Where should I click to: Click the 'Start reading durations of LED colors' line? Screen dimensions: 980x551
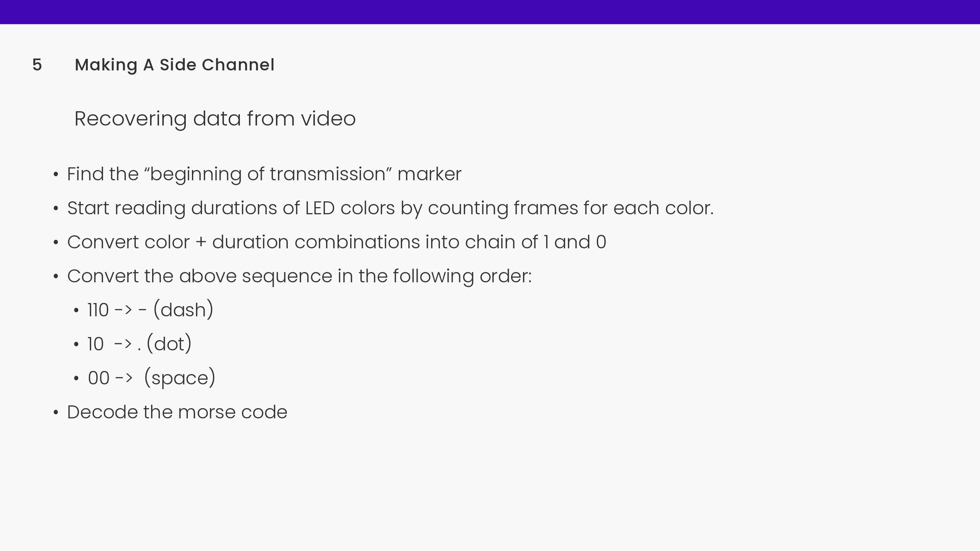(x=390, y=208)
